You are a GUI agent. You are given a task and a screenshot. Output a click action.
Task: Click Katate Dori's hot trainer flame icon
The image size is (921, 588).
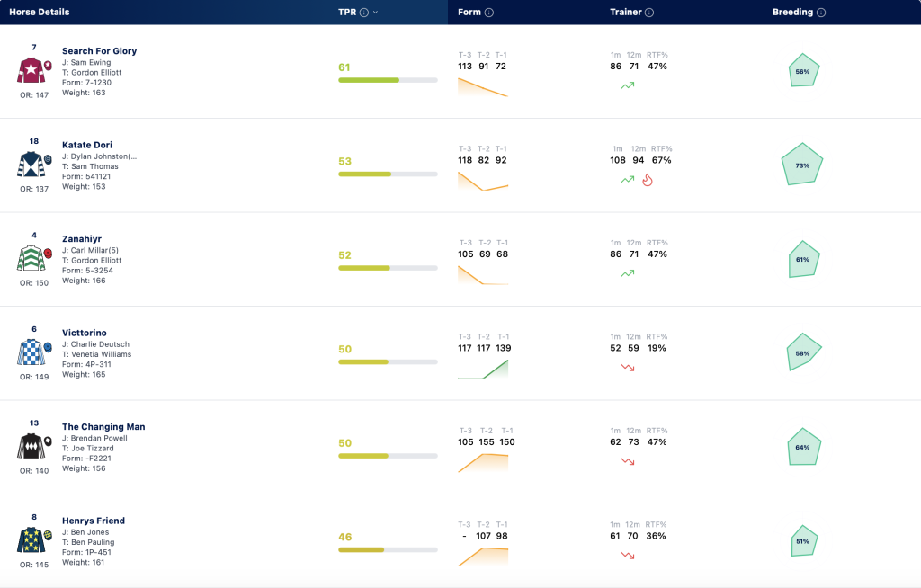tap(648, 180)
